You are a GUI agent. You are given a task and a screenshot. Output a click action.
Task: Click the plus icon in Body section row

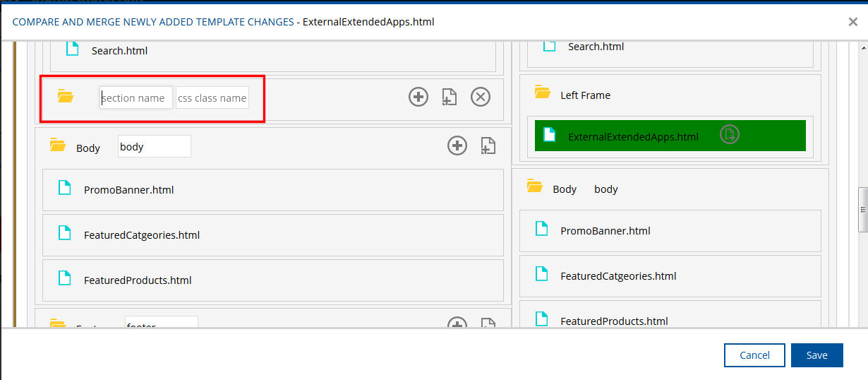(457, 146)
